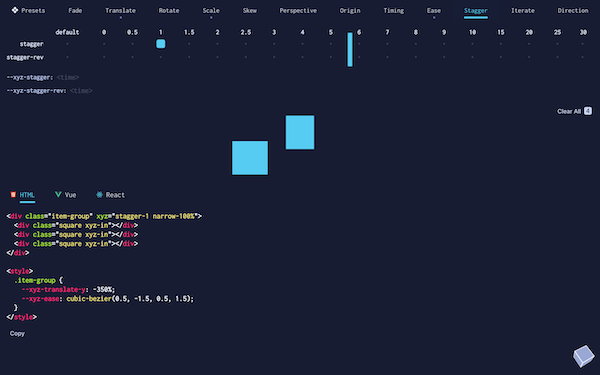
Task: Click the React atom icon
Action: 99,194
